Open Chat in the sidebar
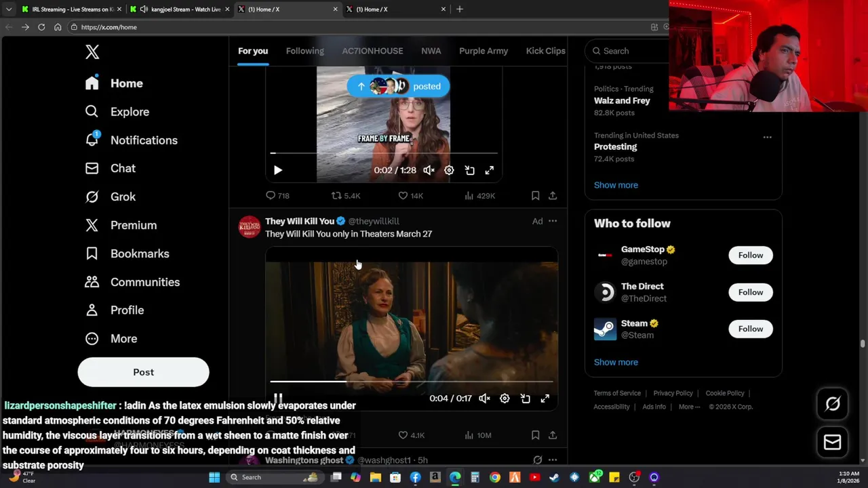This screenshot has height=488, width=868. pyautogui.click(x=110, y=168)
